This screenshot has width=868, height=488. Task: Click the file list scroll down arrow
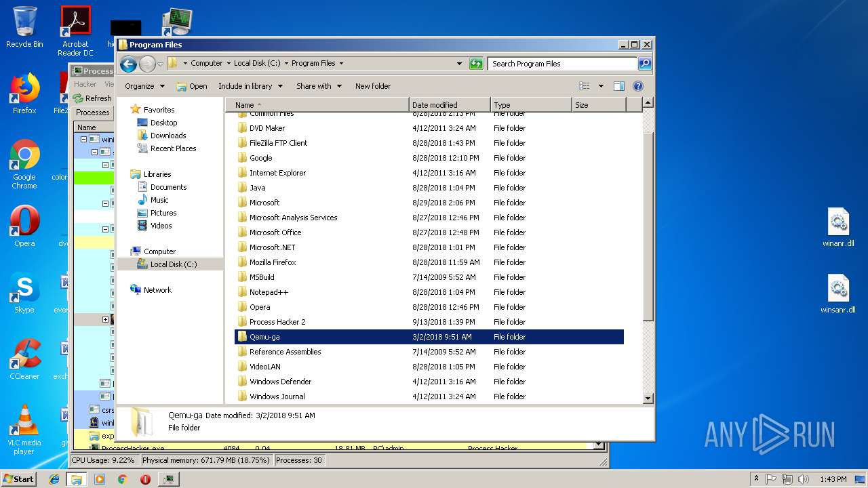(x=648, y=399)
